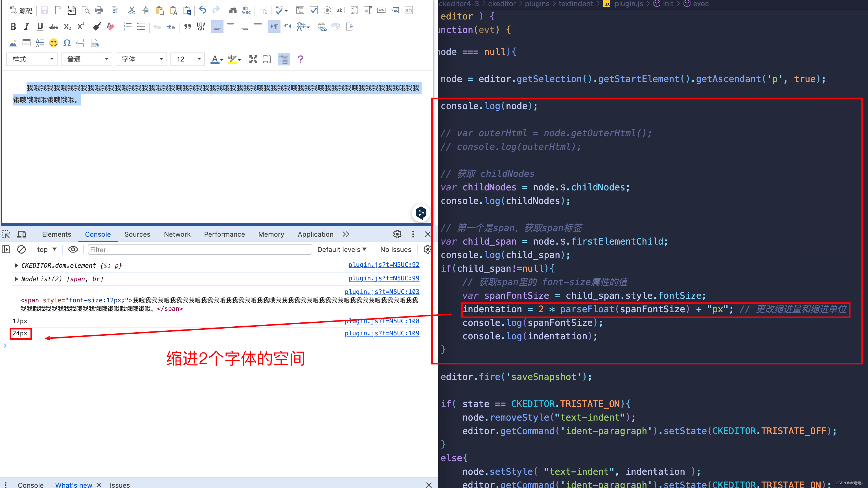The image size is (868, 488).
Task: Insert special character with Omega icon
Action: click(x=67, y=43)
